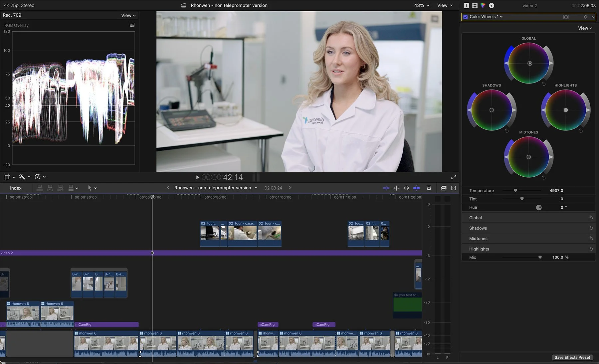This screenshot has height=364, width=599.
Task: Toggle timeline snapping
Action: [416, 188]
